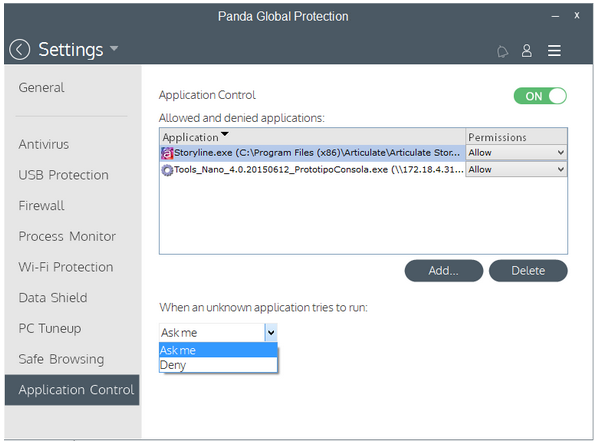Close the Panda Global Protection window
Screen dimensions: 597x445
(577, 16)
